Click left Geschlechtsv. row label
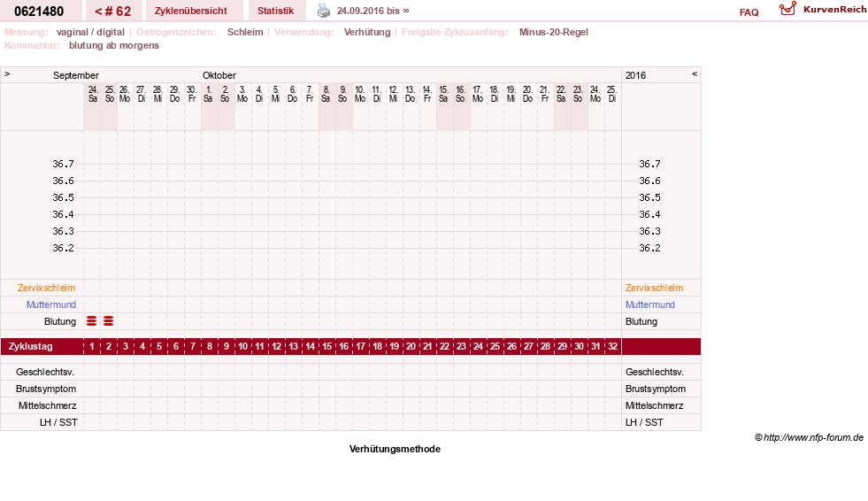Image resolution: width=868 pixels, height=501 pixels. pos(45,372)
